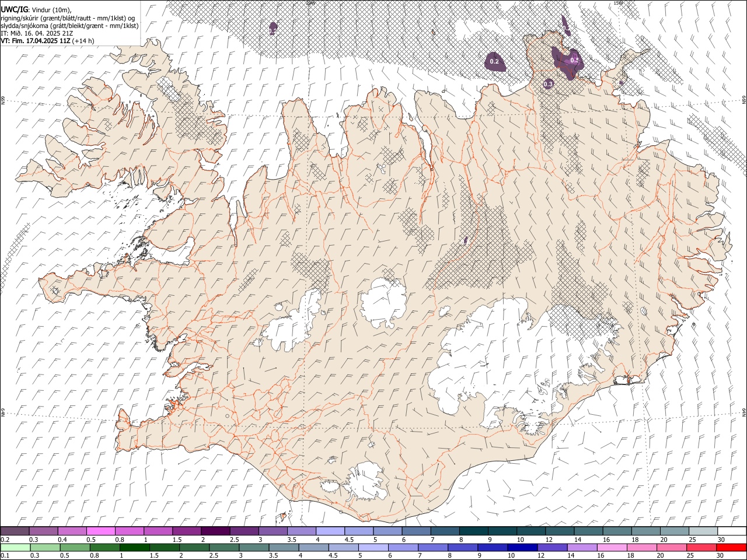747x560 pixels.
Task: Select the bright pink 0.5 snow swatch
Action: tap(100, 531)
